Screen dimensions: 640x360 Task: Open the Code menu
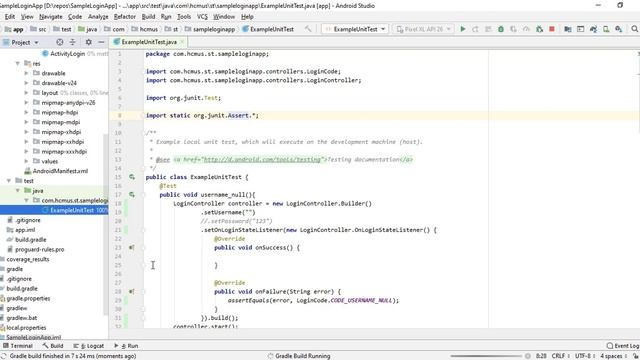click(x=75, y=17)
